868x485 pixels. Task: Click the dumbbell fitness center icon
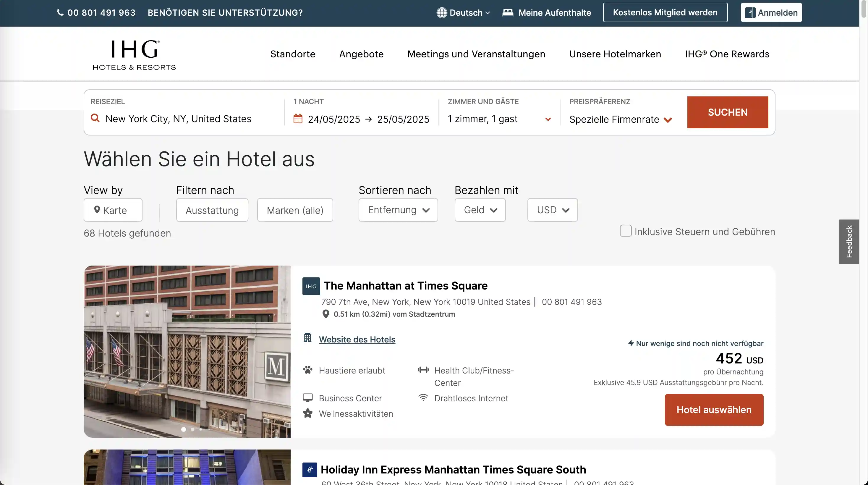[x=423, y=370]
